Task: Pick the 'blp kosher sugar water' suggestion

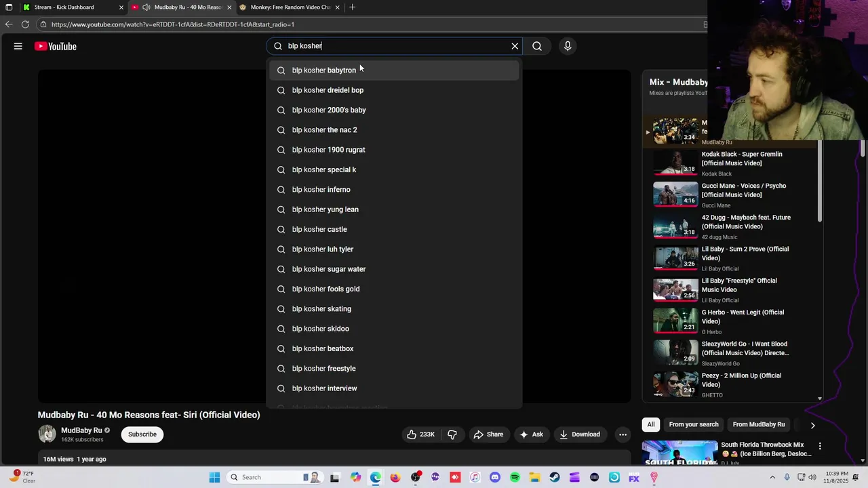Action: 394,269
